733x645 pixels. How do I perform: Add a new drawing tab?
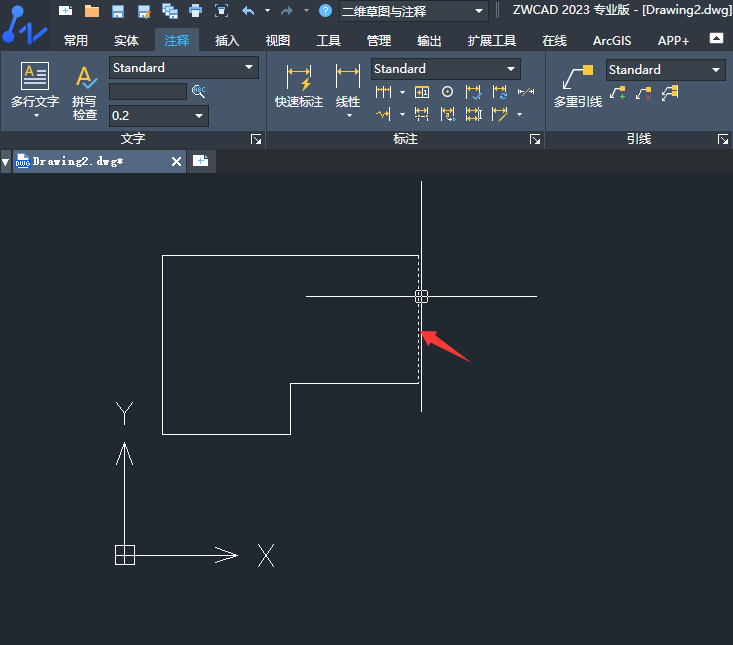pyautogui.click(x=201, y=161)
